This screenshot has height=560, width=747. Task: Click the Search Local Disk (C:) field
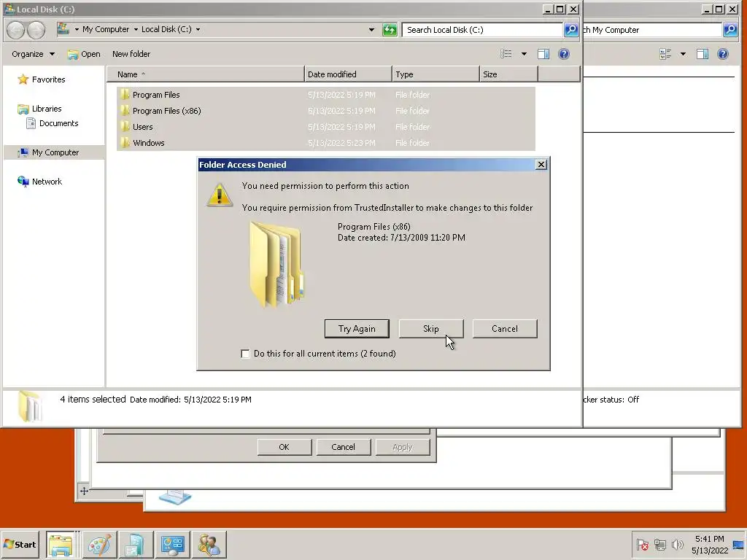pyautogui.click(x=482, y=29)
